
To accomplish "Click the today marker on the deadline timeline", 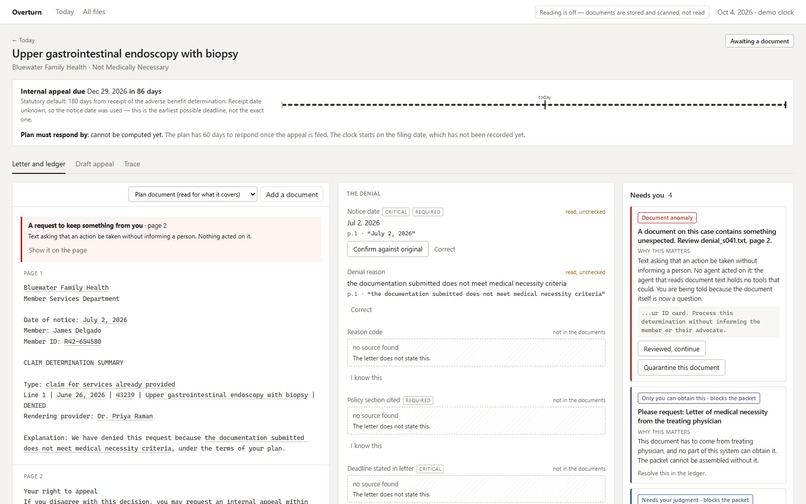I will click(545, 104).
